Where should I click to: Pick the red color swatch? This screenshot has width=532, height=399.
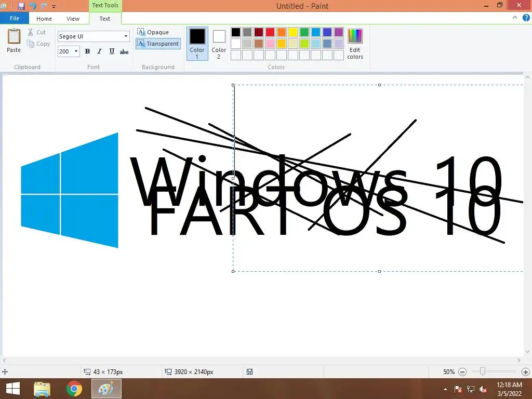point(270,32)
